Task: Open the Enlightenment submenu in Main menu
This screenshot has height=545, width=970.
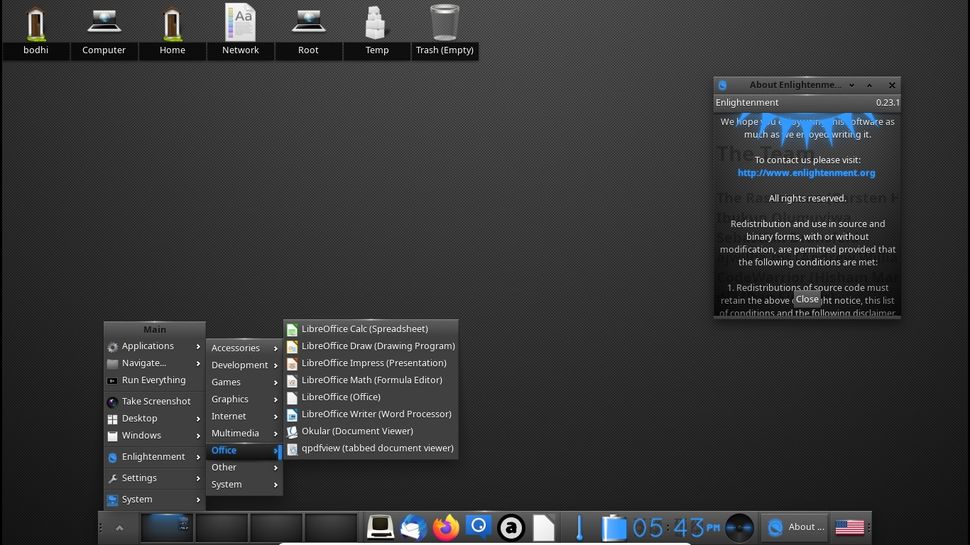Action: point(154,457)
